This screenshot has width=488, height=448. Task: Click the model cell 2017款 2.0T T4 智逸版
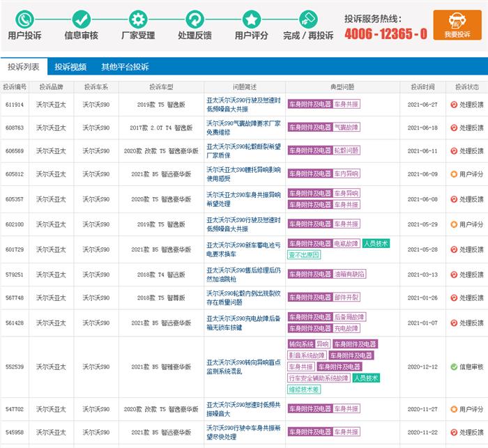[161, 128]
